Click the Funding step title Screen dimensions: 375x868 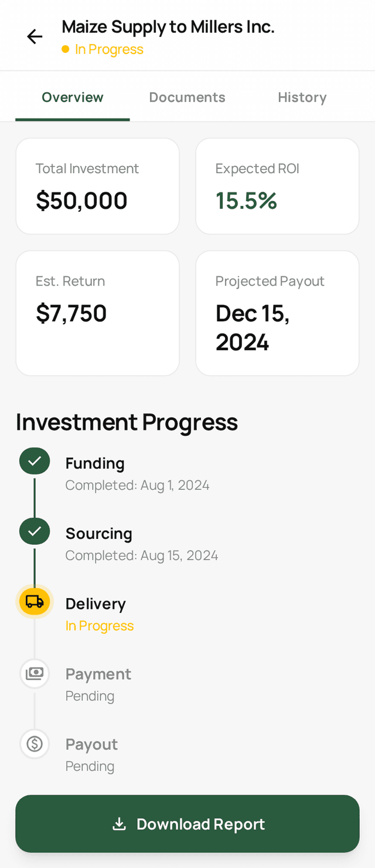pos(95,463)
